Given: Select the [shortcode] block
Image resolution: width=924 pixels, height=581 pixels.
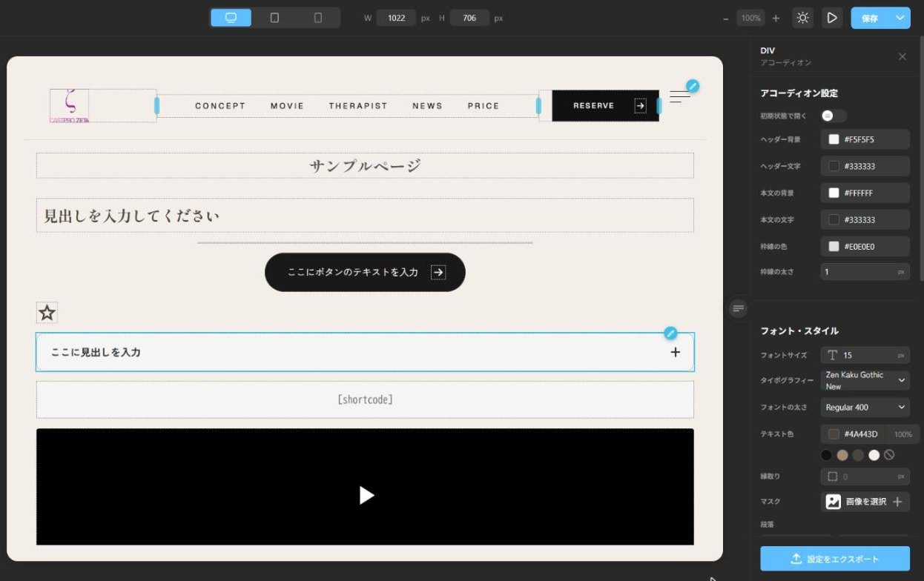Looking at the screenshot, I should (365, 399).
